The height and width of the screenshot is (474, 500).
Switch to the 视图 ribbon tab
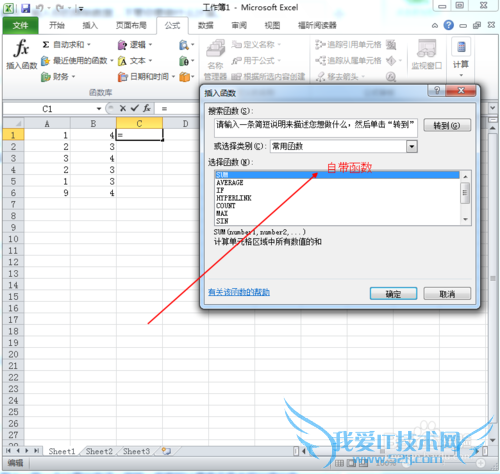pos(272,25)
